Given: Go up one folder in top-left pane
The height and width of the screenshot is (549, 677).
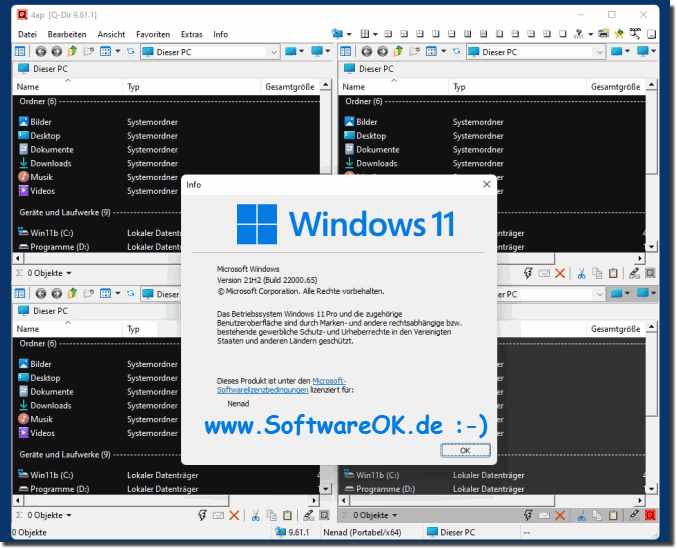Looking at the screenshot, I should (72, 52).
